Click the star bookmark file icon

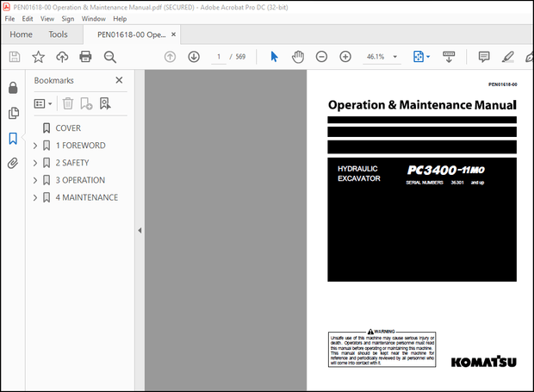(38, 57)
